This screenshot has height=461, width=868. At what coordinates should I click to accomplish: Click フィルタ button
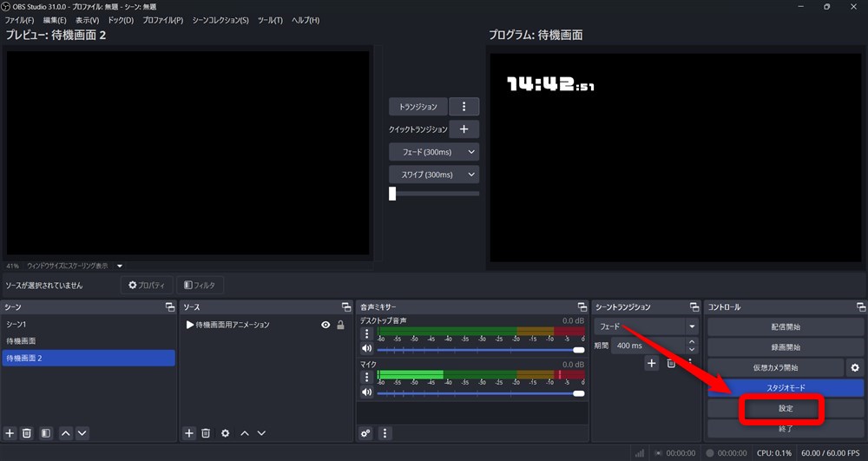tap(200, 285)
